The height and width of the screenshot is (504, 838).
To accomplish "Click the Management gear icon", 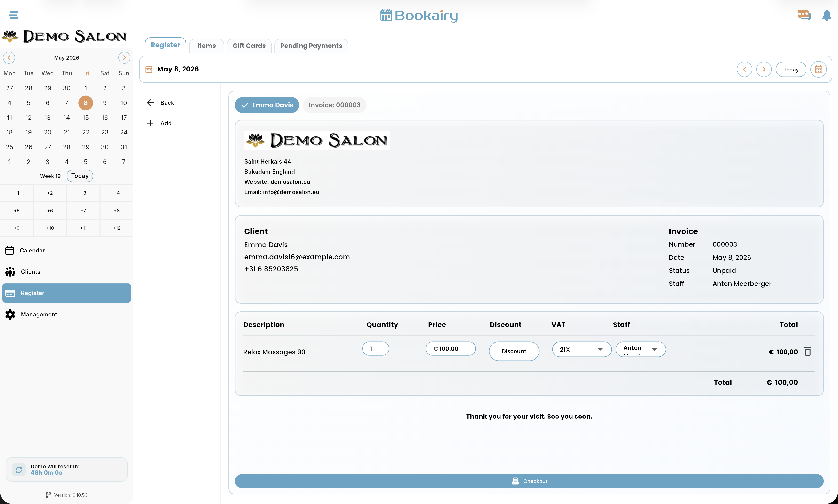I will pyautogui.click(x=10, y=315).
